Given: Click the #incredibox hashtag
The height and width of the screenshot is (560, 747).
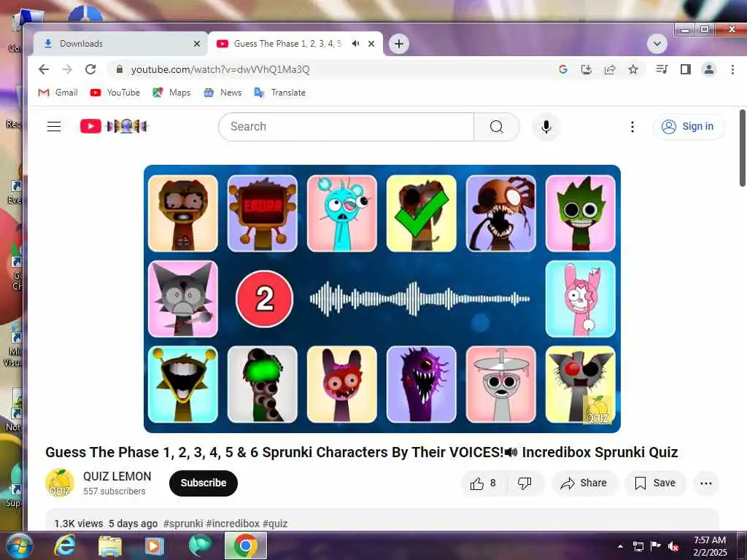Looking at the screenshot, I should point(233,524).
